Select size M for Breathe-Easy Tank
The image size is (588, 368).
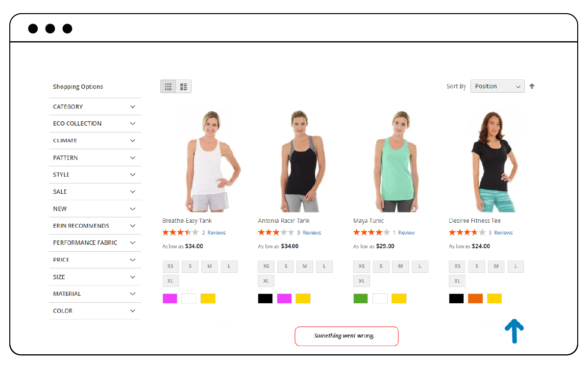pyautogui.click(x=209, y=266)
